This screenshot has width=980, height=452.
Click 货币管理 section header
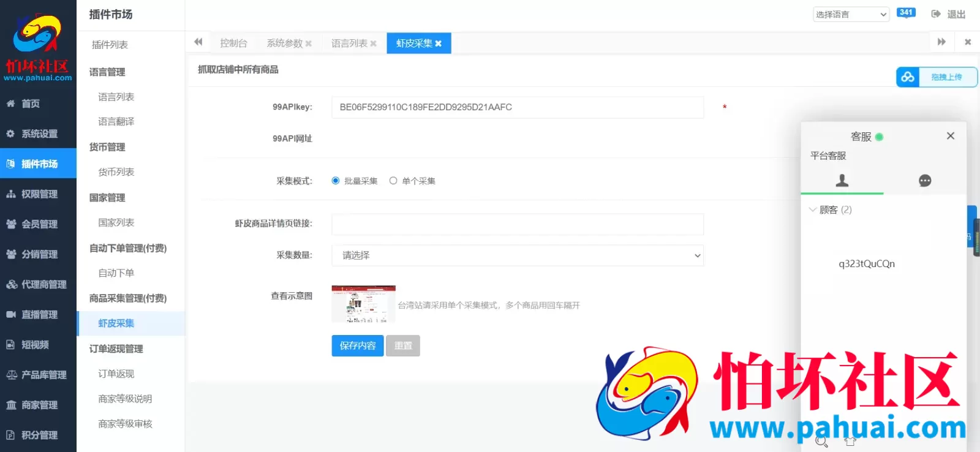coord(107,147)
